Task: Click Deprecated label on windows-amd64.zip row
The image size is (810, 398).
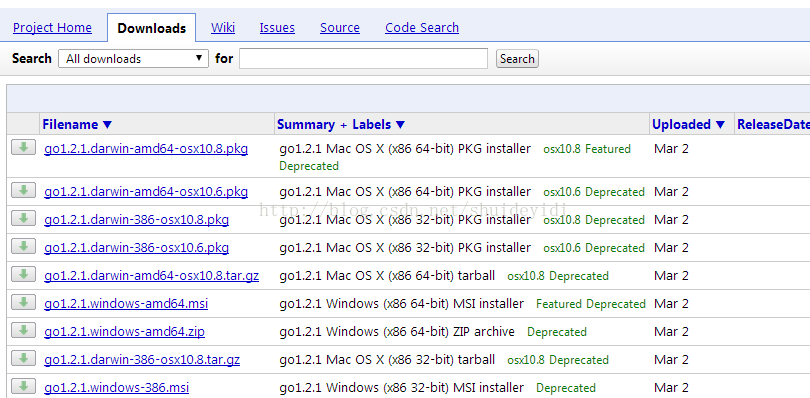Action: coord(557,332)
